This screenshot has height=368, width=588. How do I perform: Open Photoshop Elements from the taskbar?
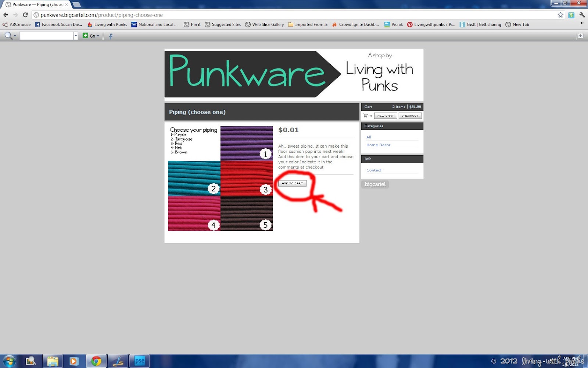click(140, 361)
